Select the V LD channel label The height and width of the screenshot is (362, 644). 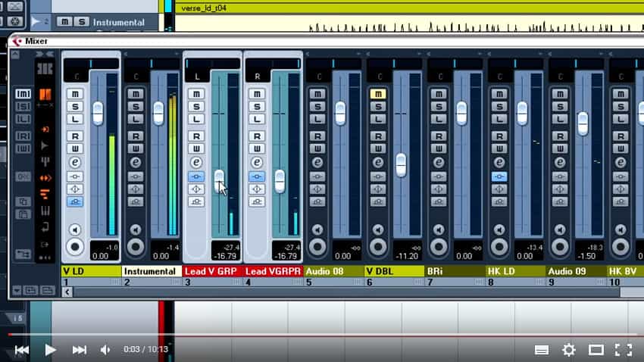(91, 271)
